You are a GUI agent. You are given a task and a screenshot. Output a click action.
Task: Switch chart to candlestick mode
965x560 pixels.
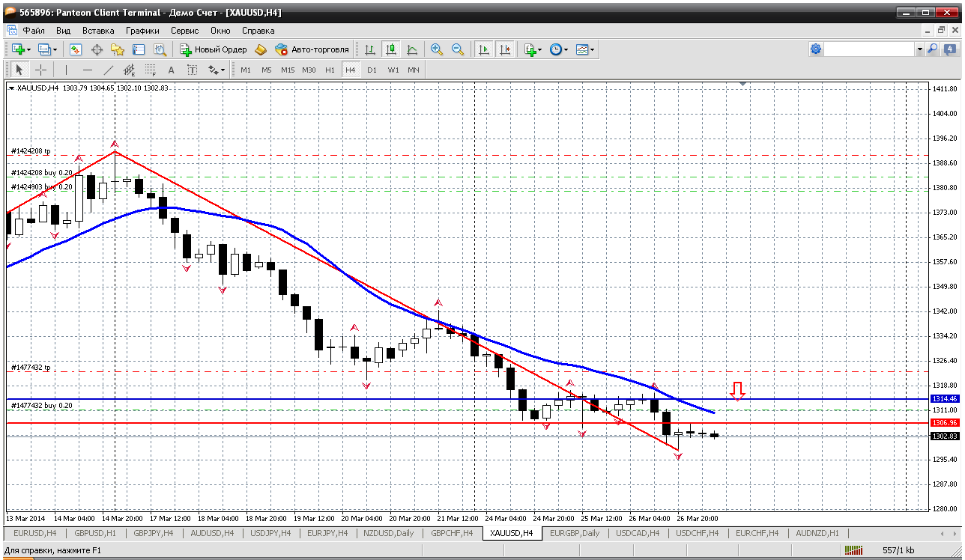click(x=390, y=49)
